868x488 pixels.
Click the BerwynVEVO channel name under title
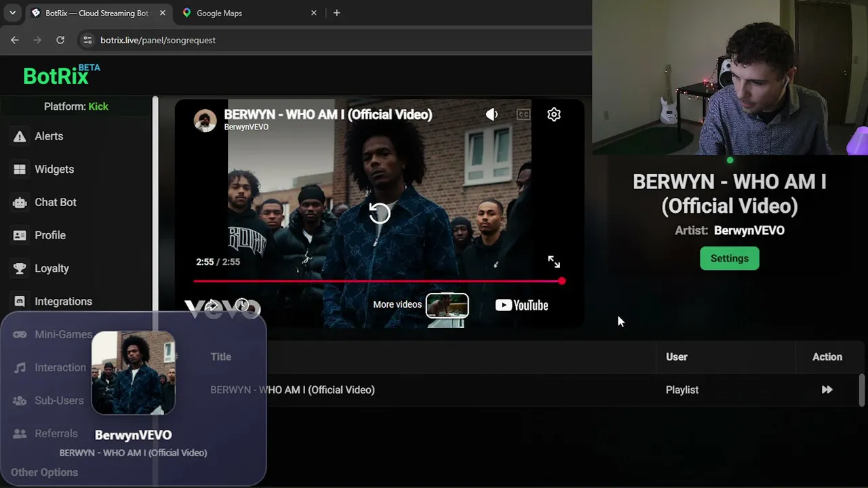tap(246, 127)
